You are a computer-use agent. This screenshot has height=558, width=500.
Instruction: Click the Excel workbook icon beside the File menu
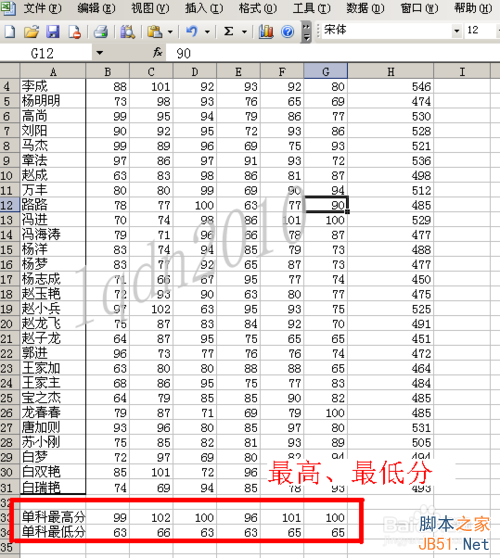coord(8,8)
